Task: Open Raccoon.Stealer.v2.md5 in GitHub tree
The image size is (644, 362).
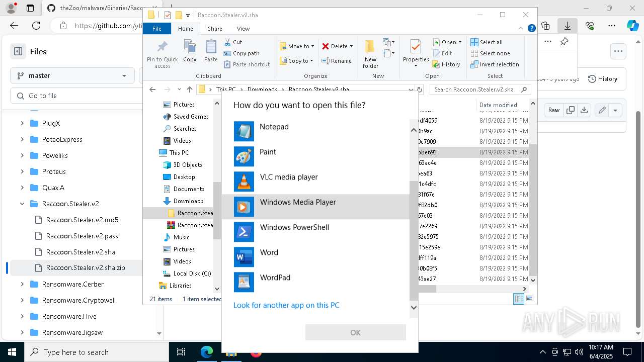Action: 83,220
